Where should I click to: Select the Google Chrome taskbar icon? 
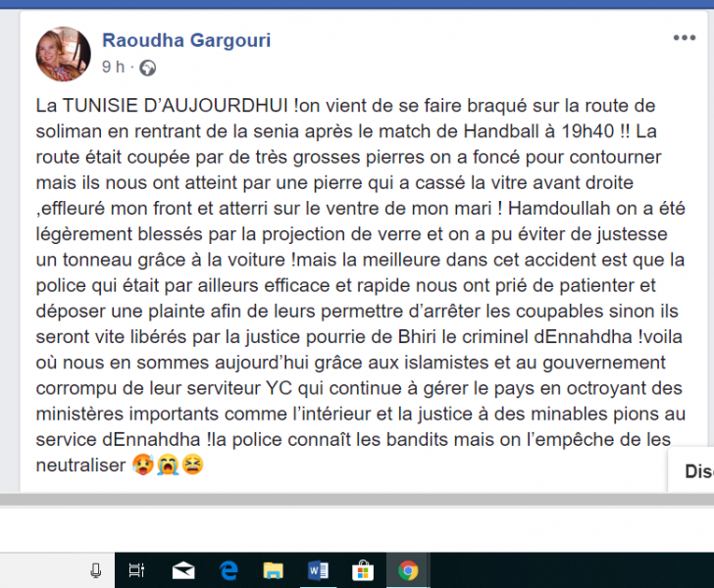pyautogui.click(x=408, y=570)
